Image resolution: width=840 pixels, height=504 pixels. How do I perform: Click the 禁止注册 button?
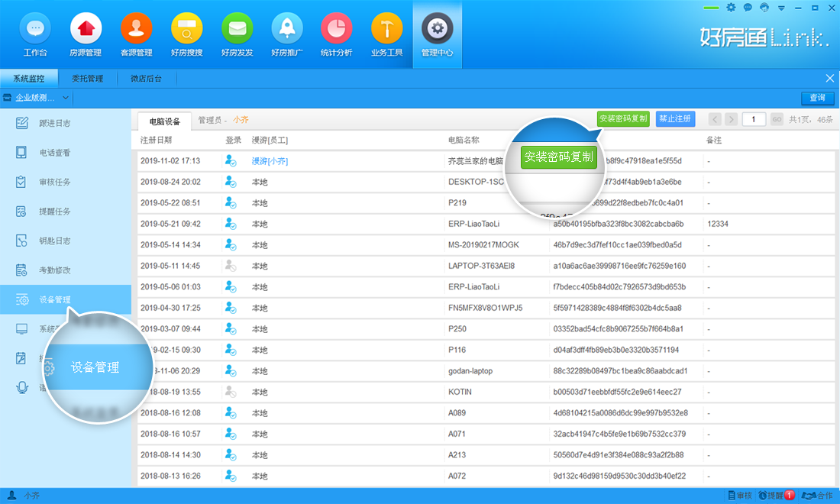pos(675,119)
